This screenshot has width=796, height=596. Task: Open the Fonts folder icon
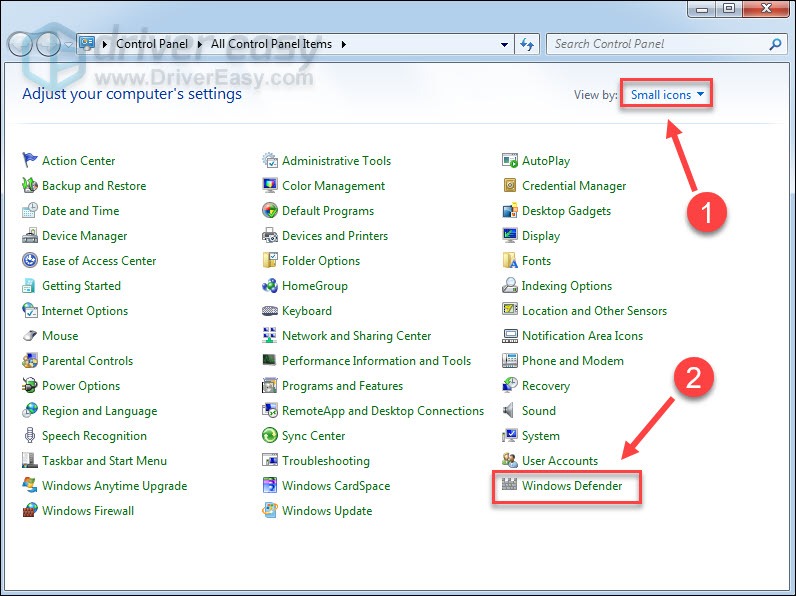pyautogui.click(x=510, y=260)
